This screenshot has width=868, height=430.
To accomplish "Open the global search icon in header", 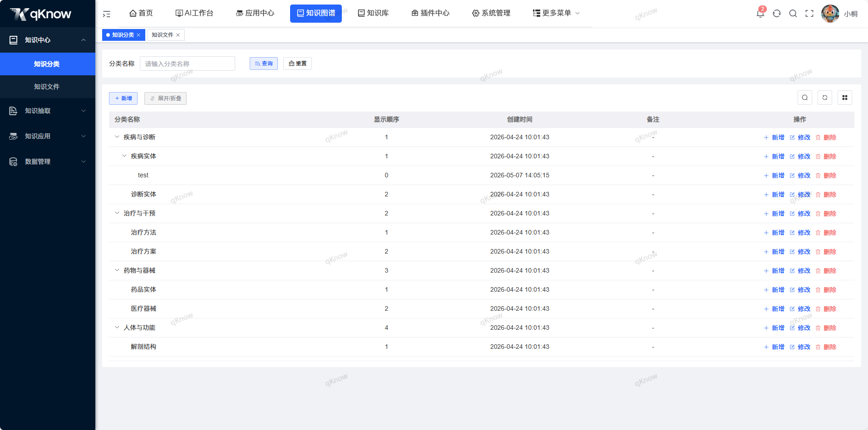I will [793, 14].
